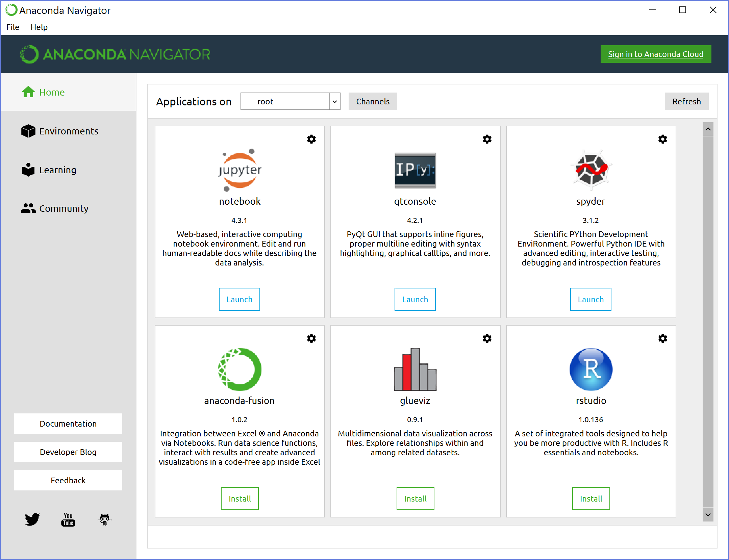The height and width of the screenshot is (560, 729).
Task: Switch to the Environments tab
Action: pos(68,131)
